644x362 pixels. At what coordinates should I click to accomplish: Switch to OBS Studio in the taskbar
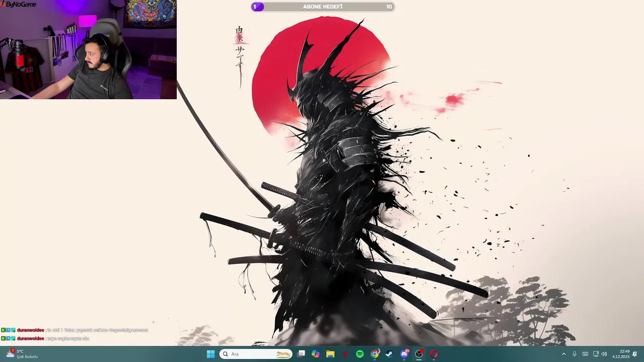point(419,354)
